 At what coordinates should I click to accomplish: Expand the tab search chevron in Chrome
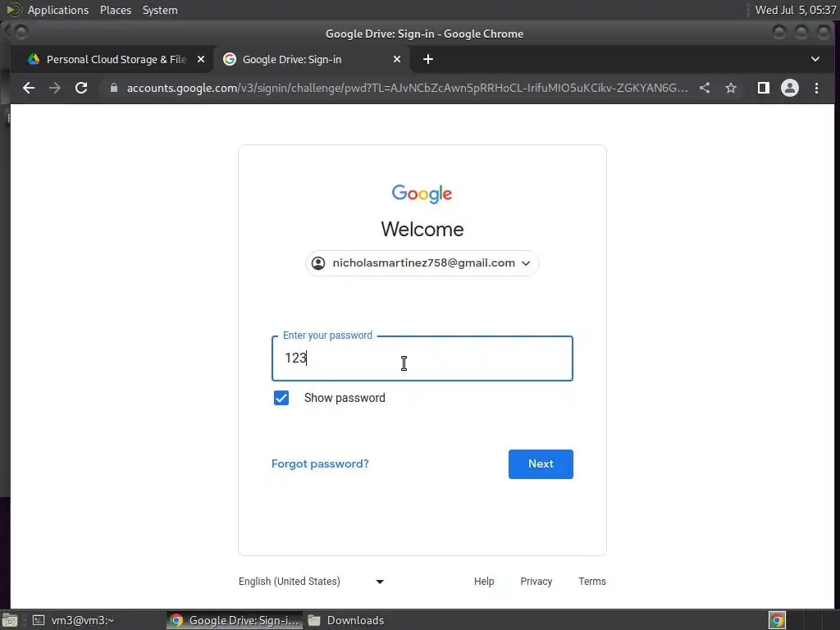click(815, 59)
